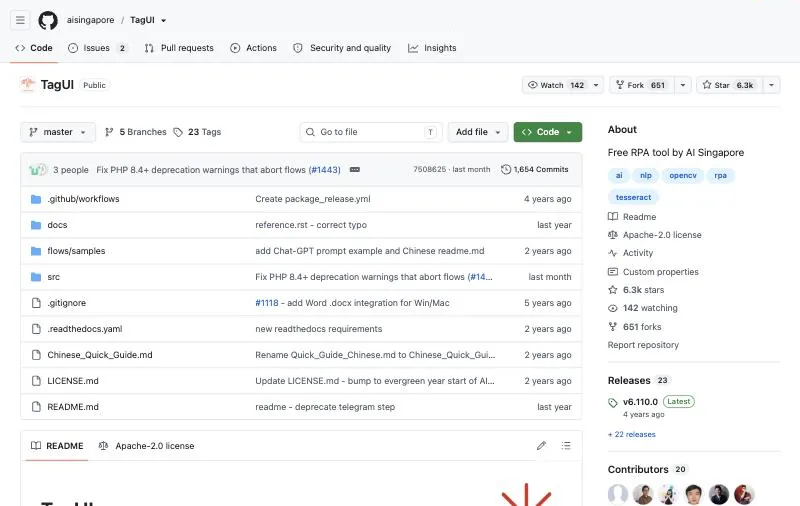
Task: Open the docs folder
Action: pos(57,225)
